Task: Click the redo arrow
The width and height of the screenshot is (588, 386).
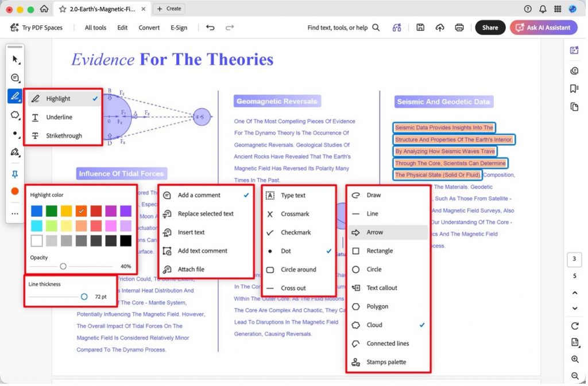Action: pos(230,28)
